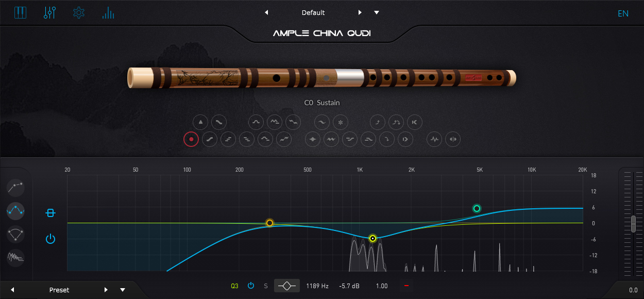Screen dimensions: 644x299
Task: Click the triangle articulation icon
Action: [200, 122]
